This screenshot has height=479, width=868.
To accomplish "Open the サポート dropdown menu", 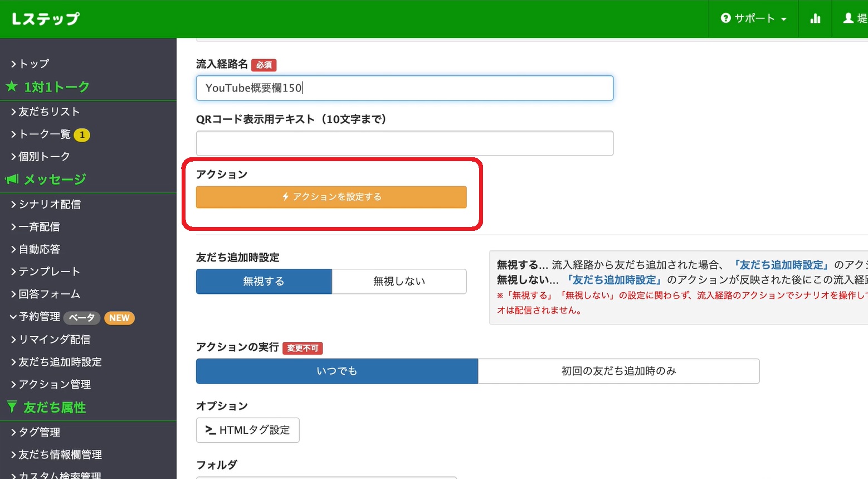I will coord(753,18).
